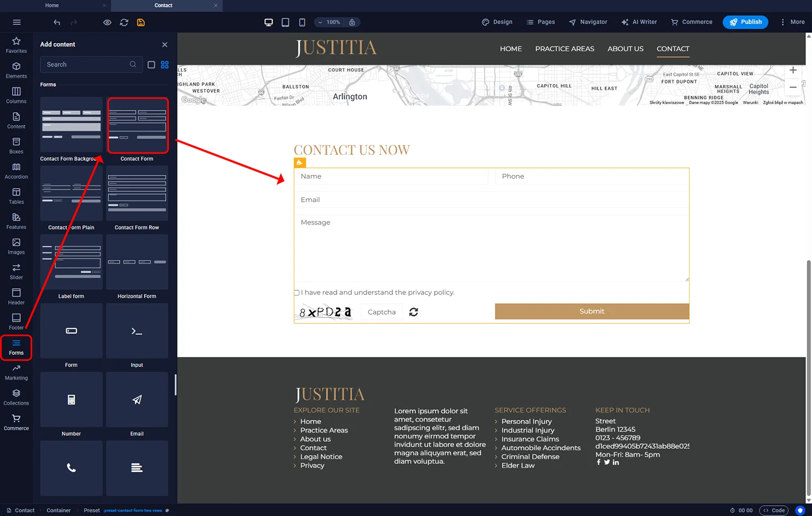This screenshot has height=516, width=812.
Task: Redo the last action
Action: tap(74, 22)
